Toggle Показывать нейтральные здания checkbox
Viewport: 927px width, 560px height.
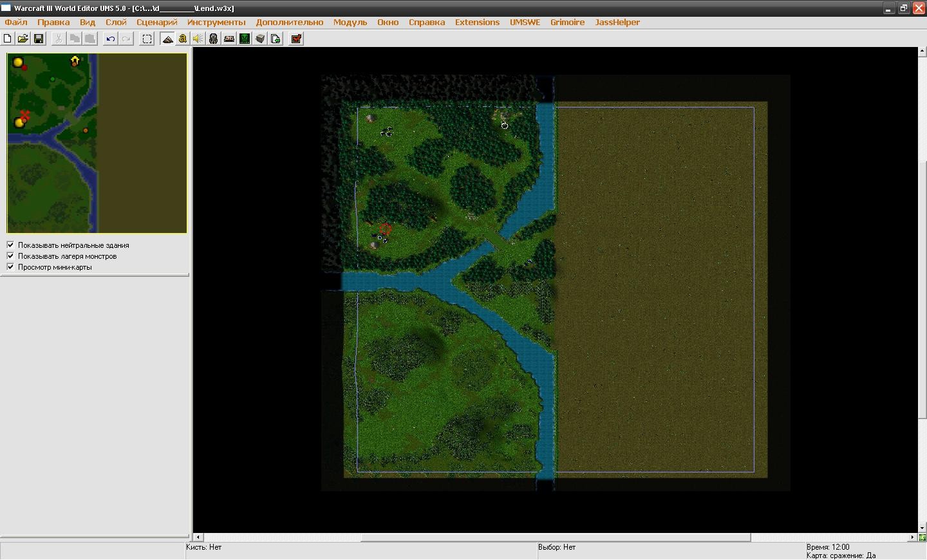click(x=10, y=245)
